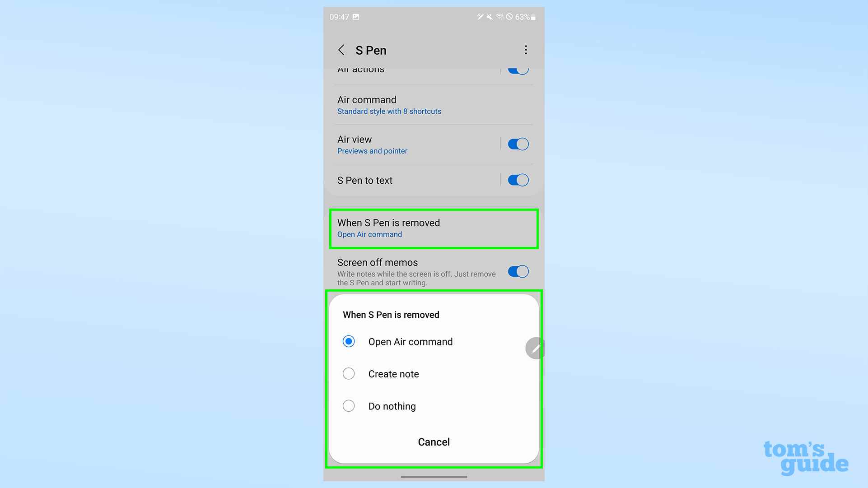Tap the Screen off memos toggle icon
The image size is (868, 488).
click(x=518, y=272)
